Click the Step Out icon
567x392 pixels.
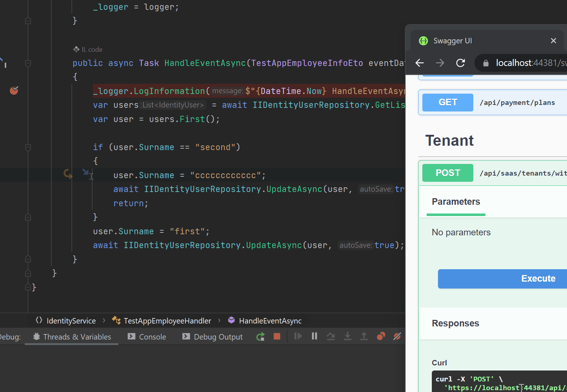(x=364, y=336)
